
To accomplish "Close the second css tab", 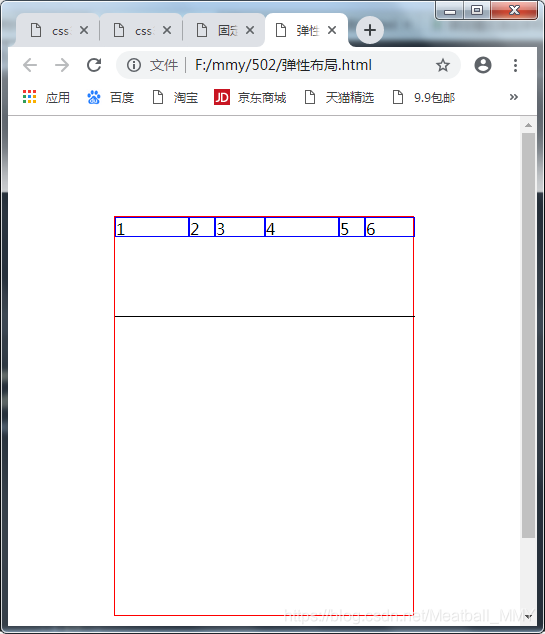I will coord(167,30).
